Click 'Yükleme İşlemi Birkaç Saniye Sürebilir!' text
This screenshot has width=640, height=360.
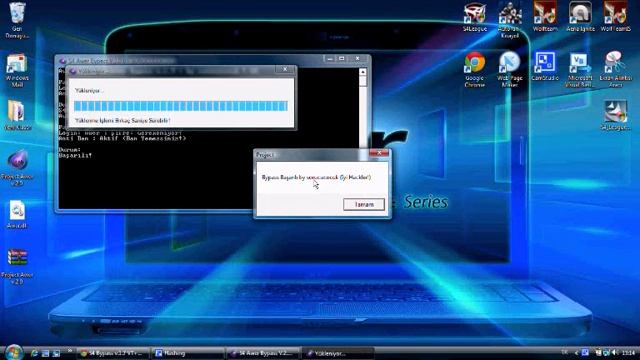pos(122,121)
